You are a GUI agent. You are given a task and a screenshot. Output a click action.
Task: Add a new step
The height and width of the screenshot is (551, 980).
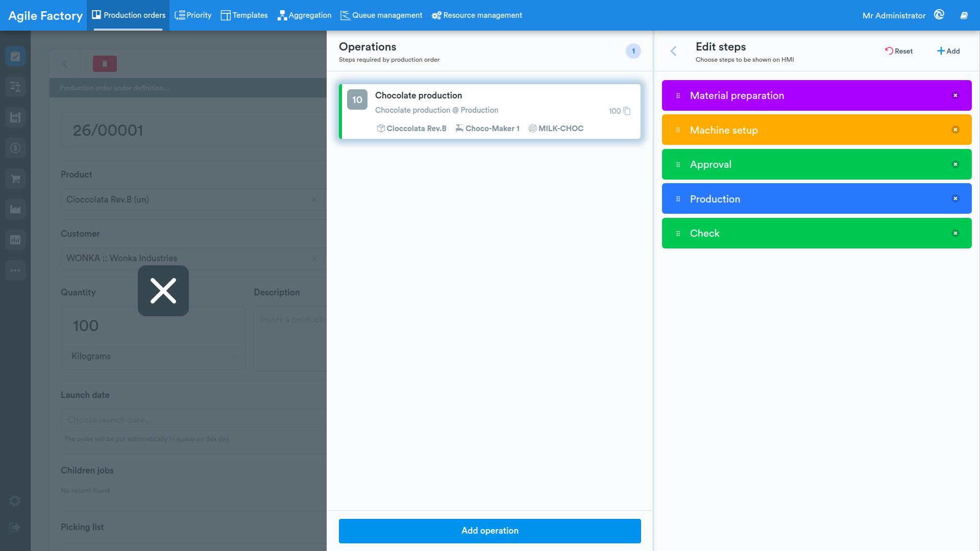click(x=948, y=51)
